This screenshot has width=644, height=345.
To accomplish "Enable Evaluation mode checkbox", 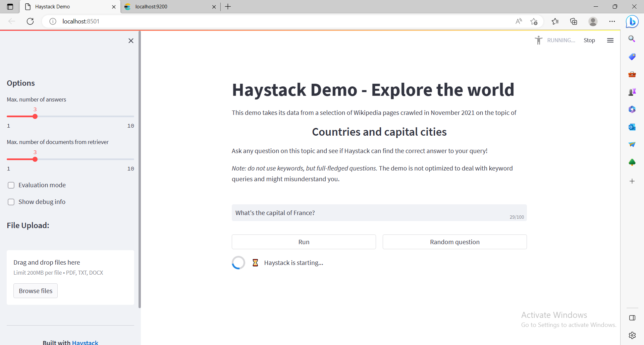I will click(11, 185).
